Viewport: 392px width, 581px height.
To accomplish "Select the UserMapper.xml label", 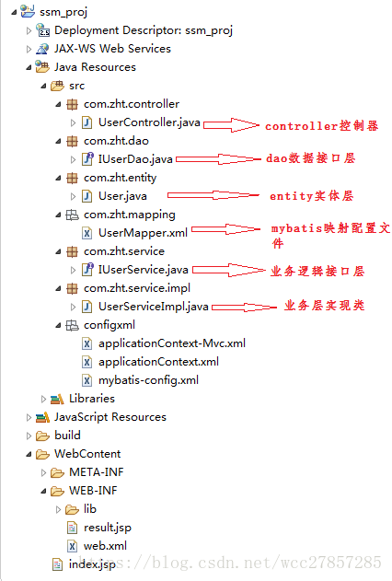I will click(143, 233).
